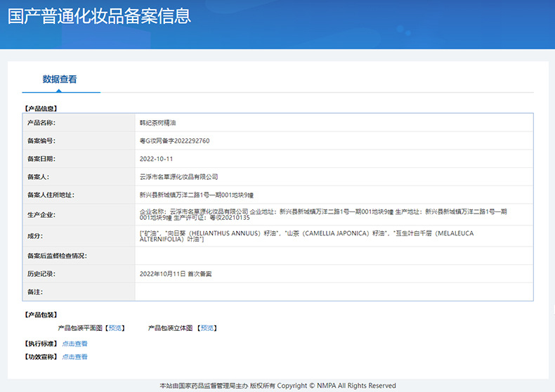Select product name value 韩纪茶树精油

pos(157,122)
